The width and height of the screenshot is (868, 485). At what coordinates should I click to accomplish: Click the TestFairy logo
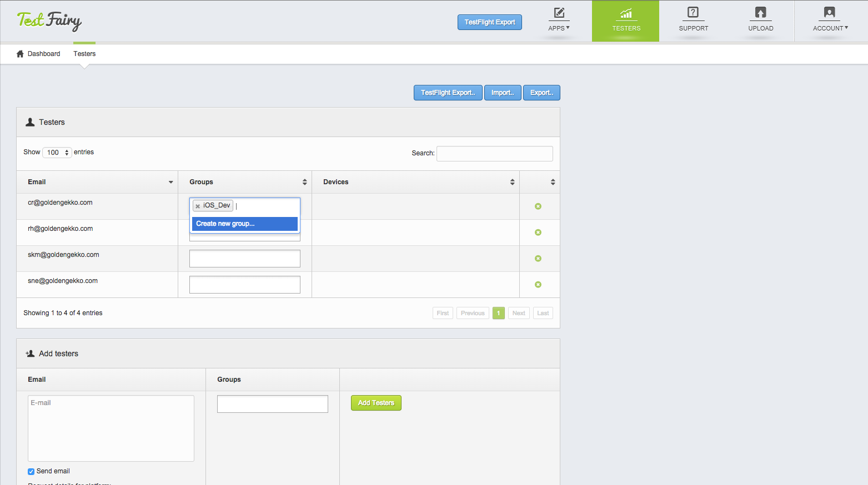(49, 21)
